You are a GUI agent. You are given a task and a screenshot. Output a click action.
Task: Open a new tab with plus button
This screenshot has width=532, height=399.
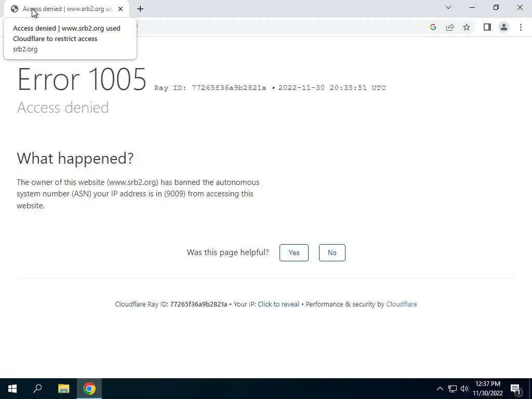pos(140,9)
